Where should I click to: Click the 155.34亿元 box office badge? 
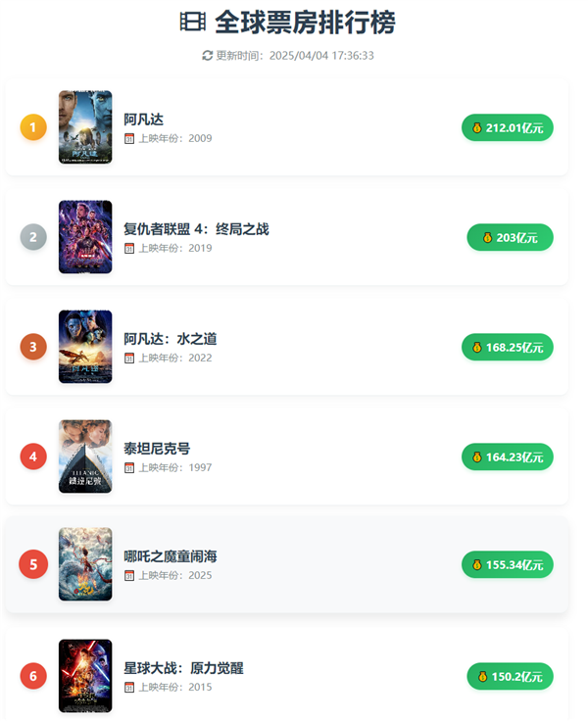[507, 564]
